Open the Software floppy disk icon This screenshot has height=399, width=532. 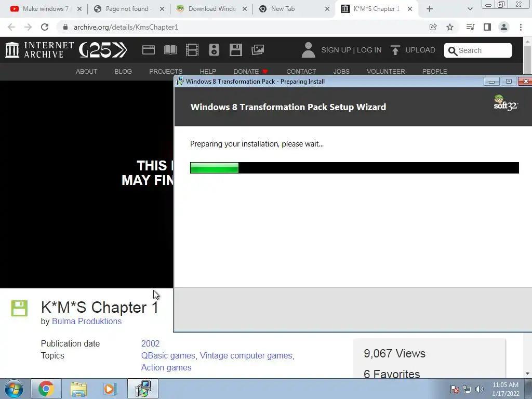[x=236, y=50]
